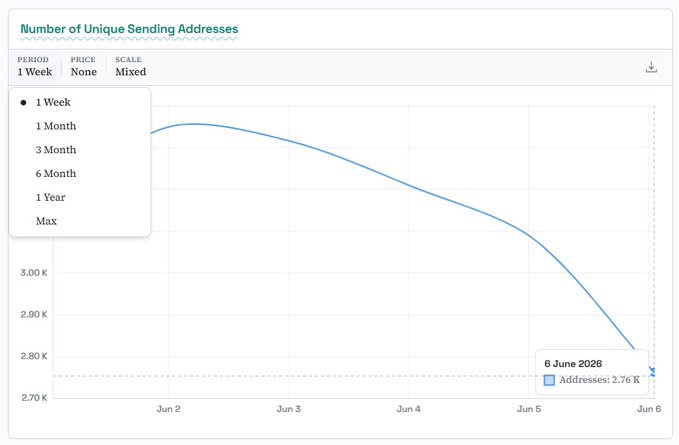
Task: Choose 1 Year from period menu
Action: coord(80,197)
